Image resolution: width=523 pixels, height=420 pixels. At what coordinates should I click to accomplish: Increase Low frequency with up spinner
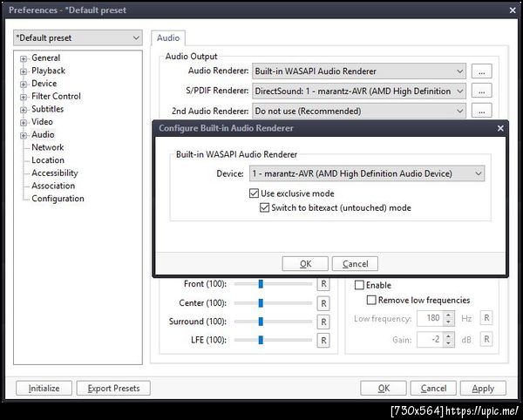click(449, 315)
